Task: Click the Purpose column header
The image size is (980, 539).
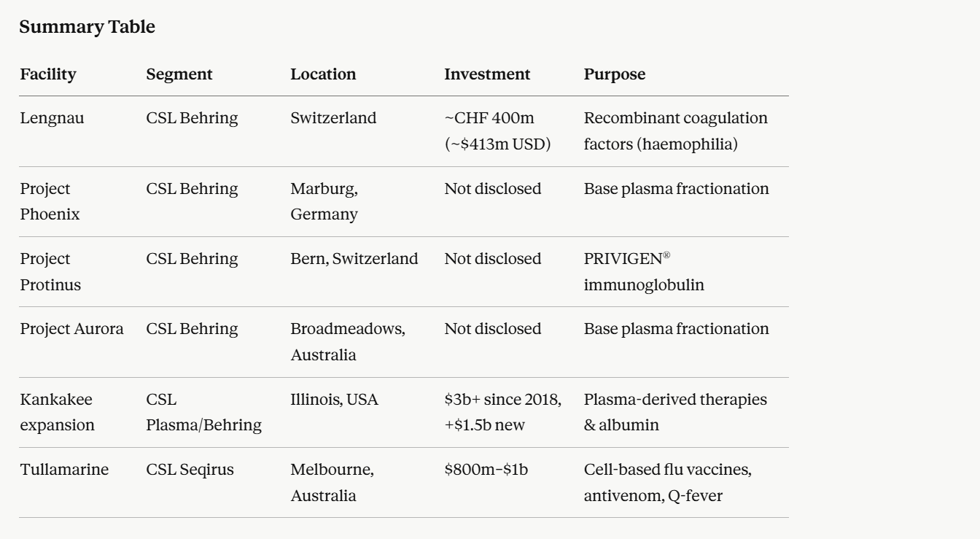Action: click(614, 74)
